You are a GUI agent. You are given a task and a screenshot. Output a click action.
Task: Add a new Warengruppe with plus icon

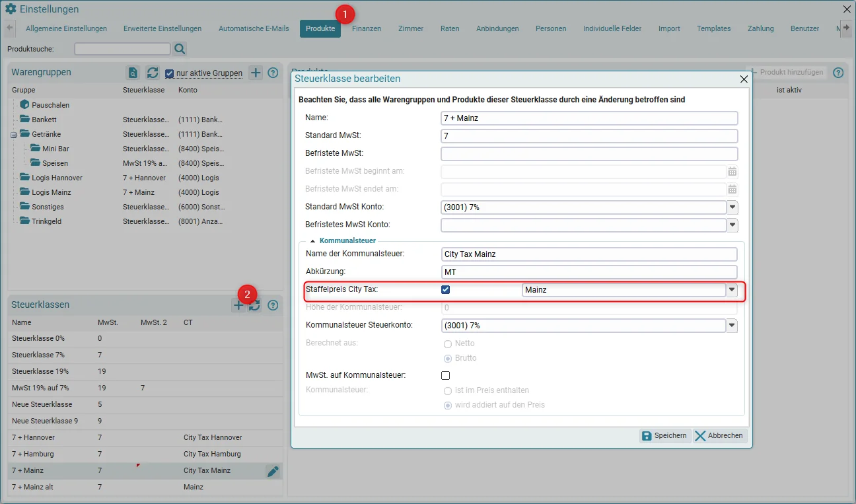256,73
